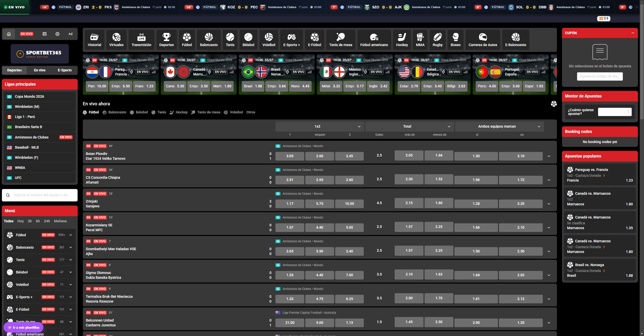Open the Transmisión live stream icon
Viewport: 644px width, 336px height.
142,40
